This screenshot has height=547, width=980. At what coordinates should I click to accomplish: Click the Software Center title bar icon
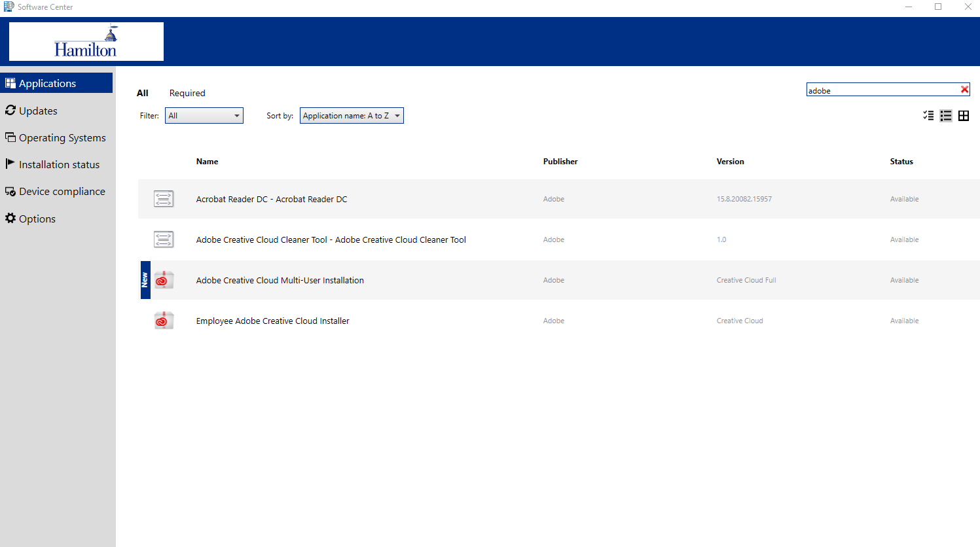point(9,7)
